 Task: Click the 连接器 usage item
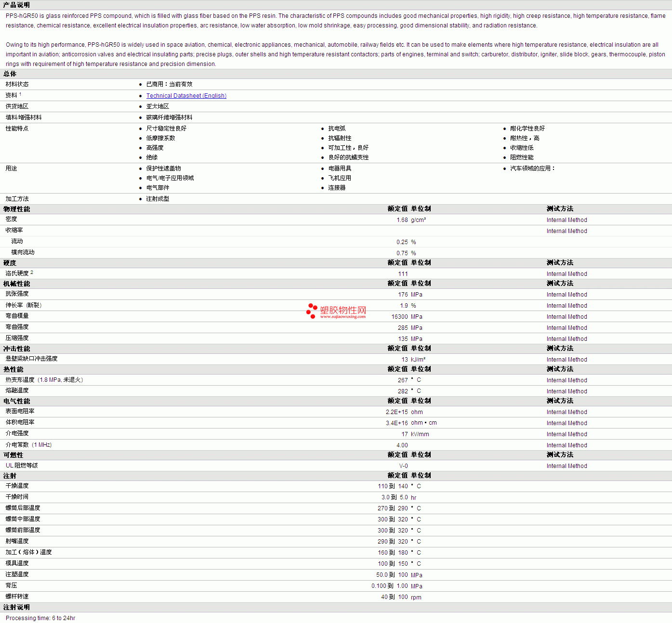(x=337, y=188)
